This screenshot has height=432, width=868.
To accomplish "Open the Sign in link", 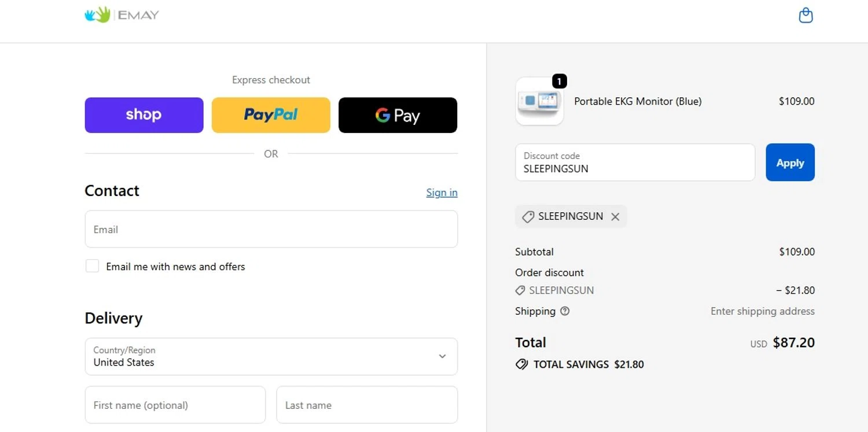I will coord(442,193).
